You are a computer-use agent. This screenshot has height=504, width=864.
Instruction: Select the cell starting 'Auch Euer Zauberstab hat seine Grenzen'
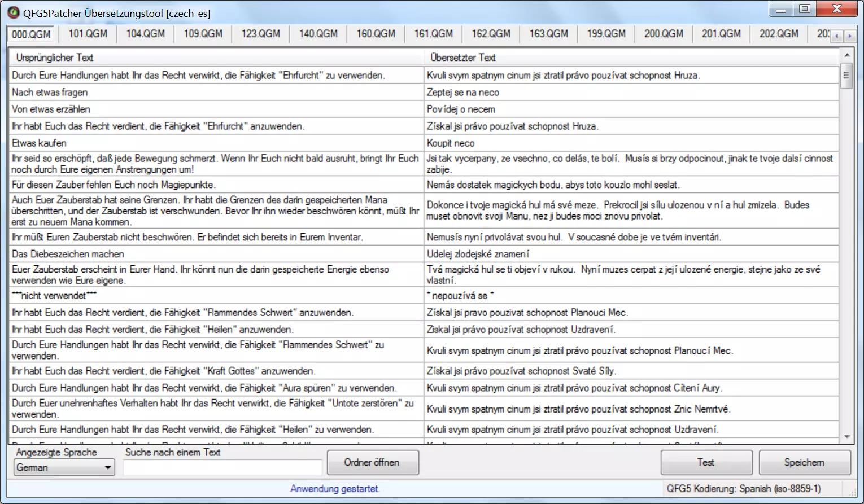point(216,211)
